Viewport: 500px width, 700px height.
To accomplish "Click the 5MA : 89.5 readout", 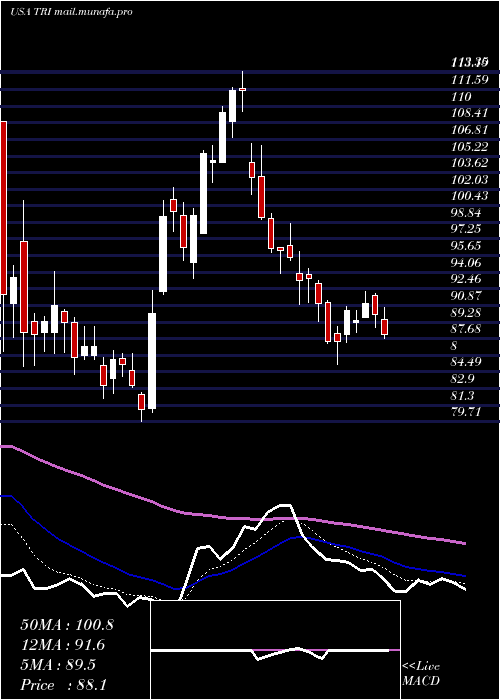I will coord(58,665).
